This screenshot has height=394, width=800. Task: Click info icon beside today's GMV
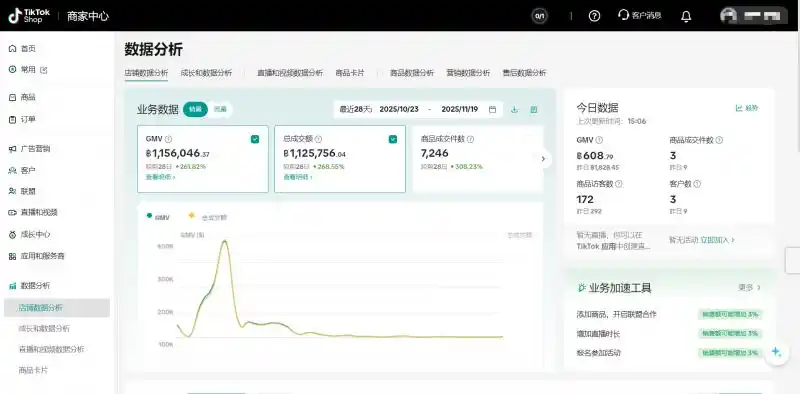[599, 140]
